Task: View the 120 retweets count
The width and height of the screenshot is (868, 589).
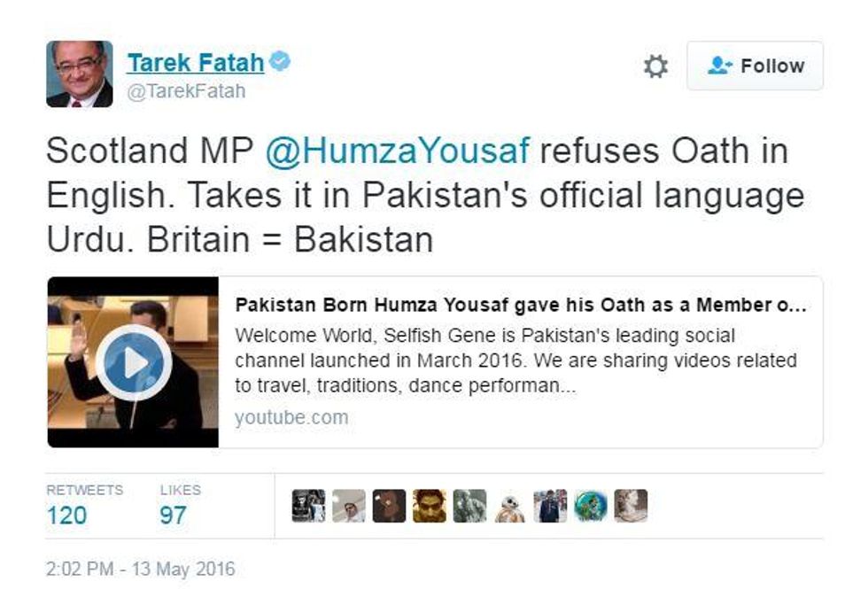Action: 66,515
